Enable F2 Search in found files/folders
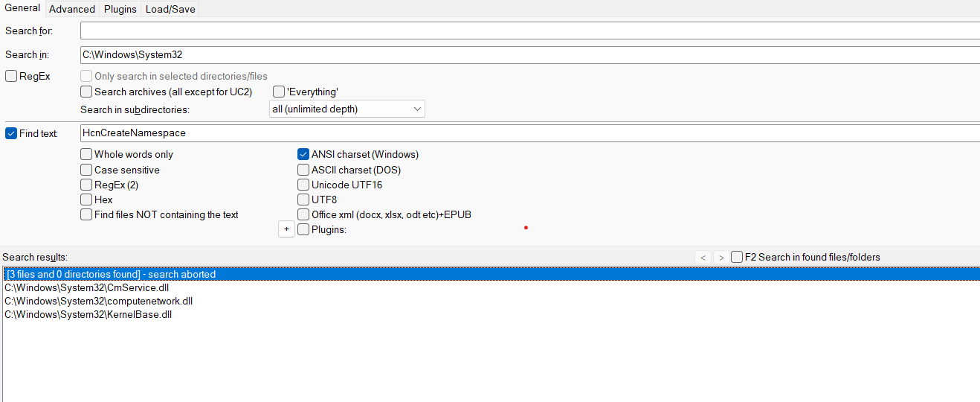Image resolution: width=980 pixels, height=402 pixels. point(737,257)
